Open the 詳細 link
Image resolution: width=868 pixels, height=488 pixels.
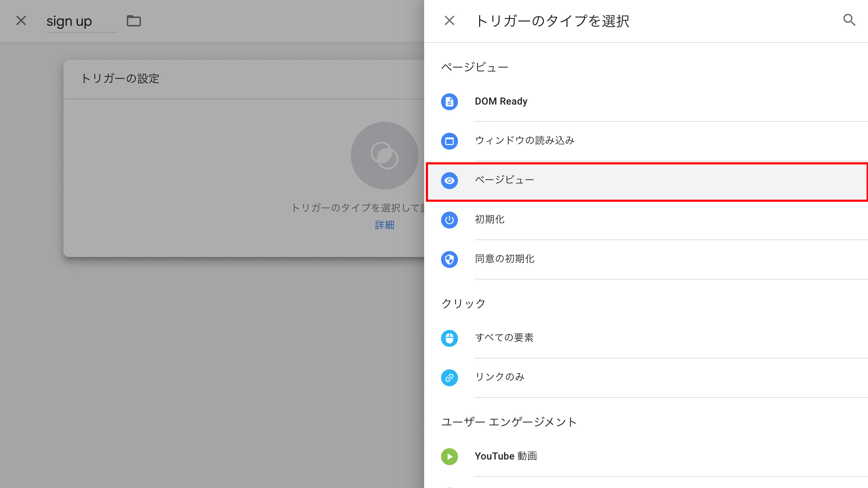point(384,225)
